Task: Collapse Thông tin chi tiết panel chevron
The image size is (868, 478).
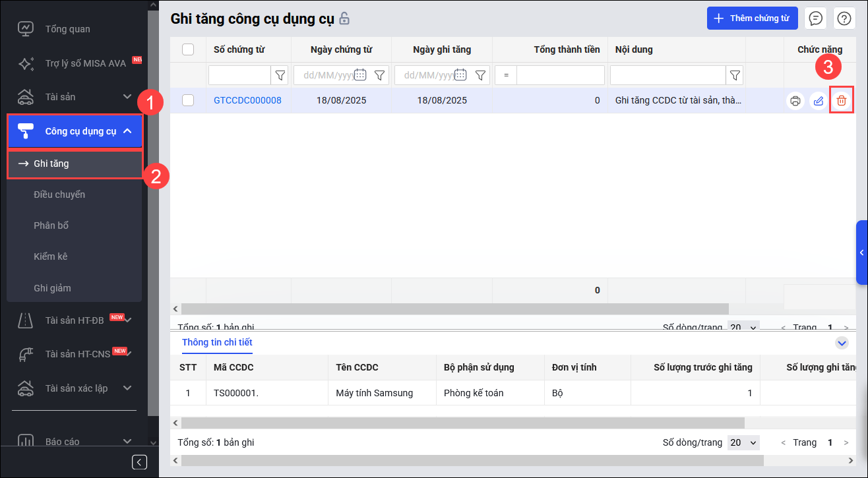Action: click(x=842, y=343)
